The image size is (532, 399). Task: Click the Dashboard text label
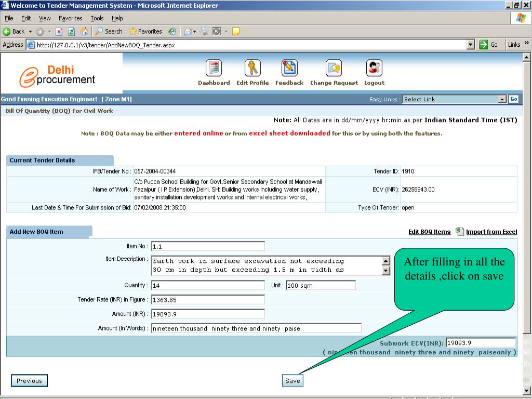214,83
